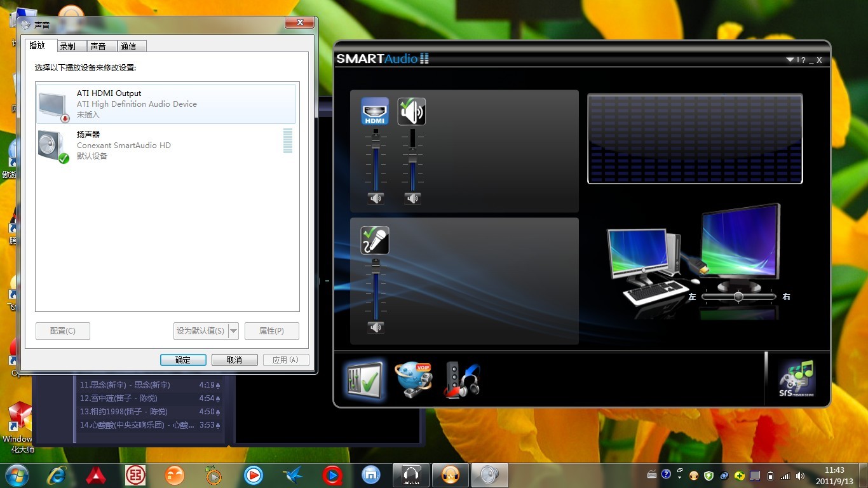
Task: Open the SmartAudio title bar dropdown menu
Action: coord(790,60)
